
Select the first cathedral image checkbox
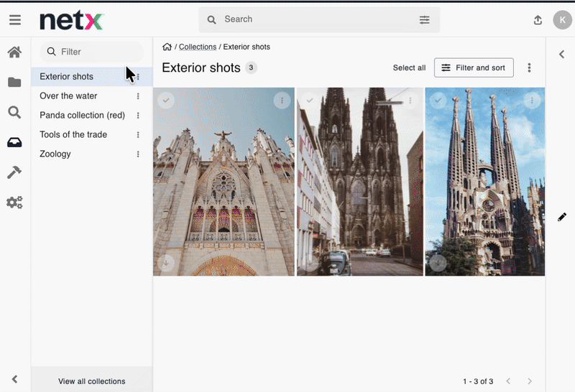(x=166, y=101)
